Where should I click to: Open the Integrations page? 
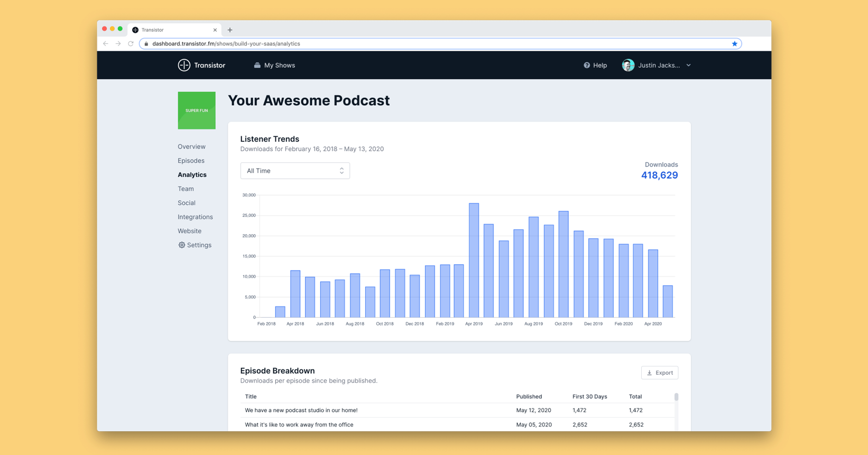195,217
